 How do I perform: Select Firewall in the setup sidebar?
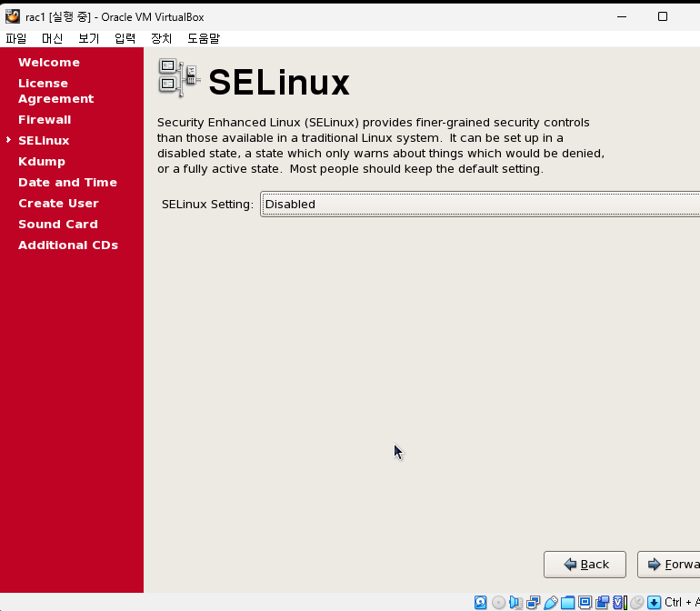pyautogui.click(x=45, y=120)
